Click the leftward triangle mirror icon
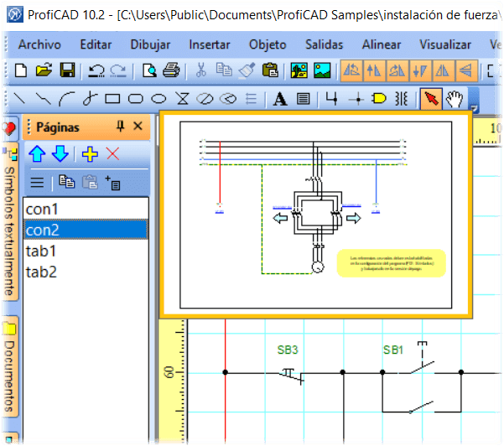504x446 pixels. [465, 70]
